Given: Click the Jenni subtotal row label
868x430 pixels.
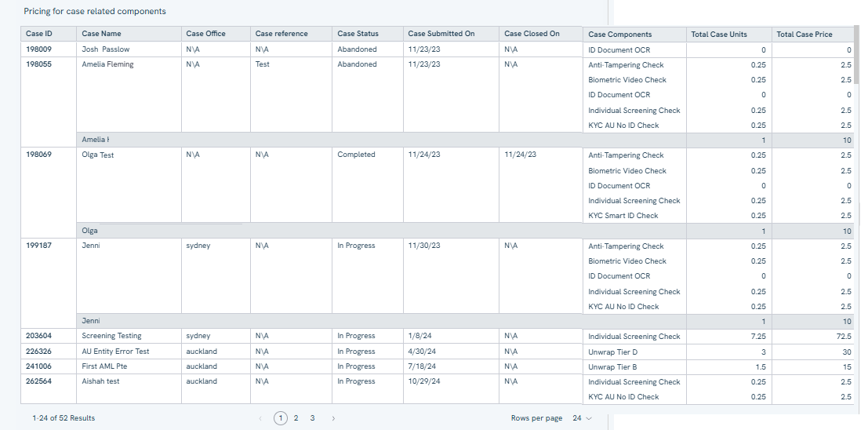Looking at the screenshot, I should point(91,321).
